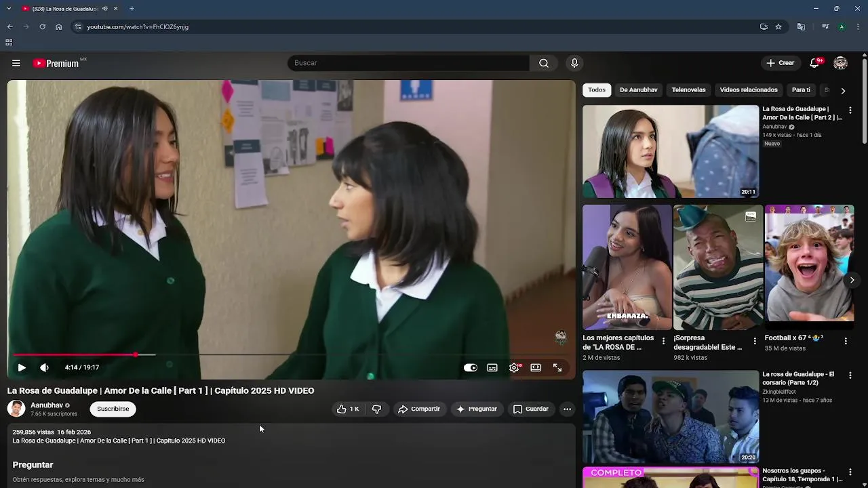Start voice search with microphone icon
The height and width of the screenshot is (488, 868).
click(574, 63)
